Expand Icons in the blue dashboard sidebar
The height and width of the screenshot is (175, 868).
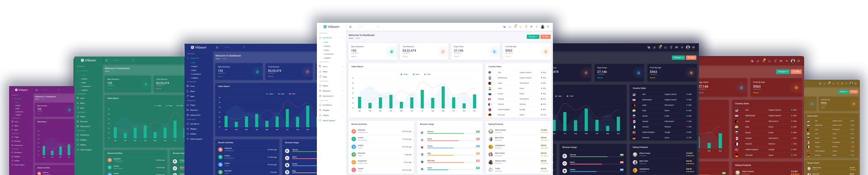(199, 86)
